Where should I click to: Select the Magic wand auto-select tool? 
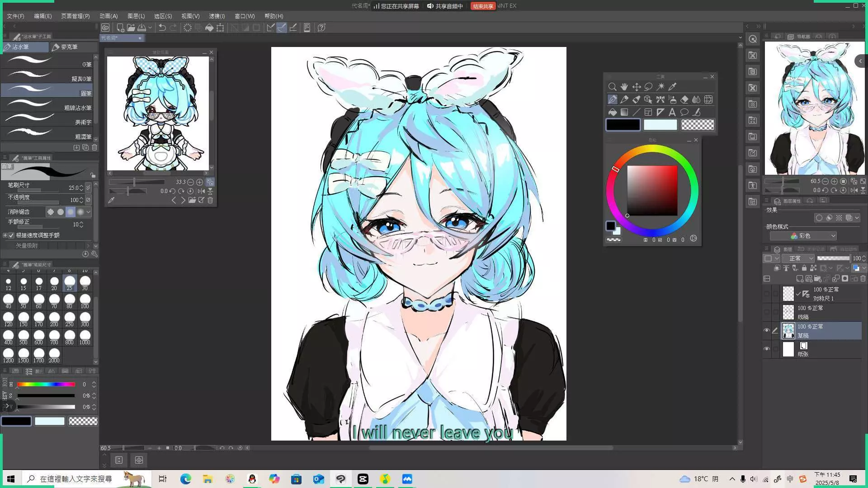click(660, 87)
